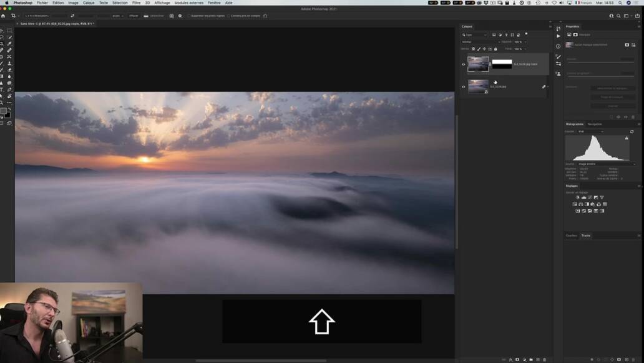Select the Lasso tool
644x363 pixels.
[3, 36]
